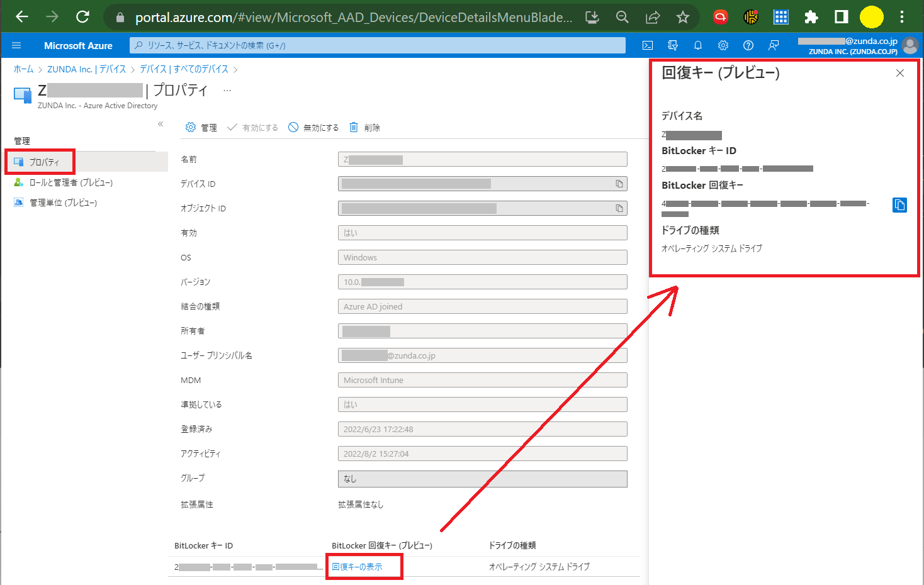Copy the BitLocker recovery key
924x585 pixels.
click(900, 205)
